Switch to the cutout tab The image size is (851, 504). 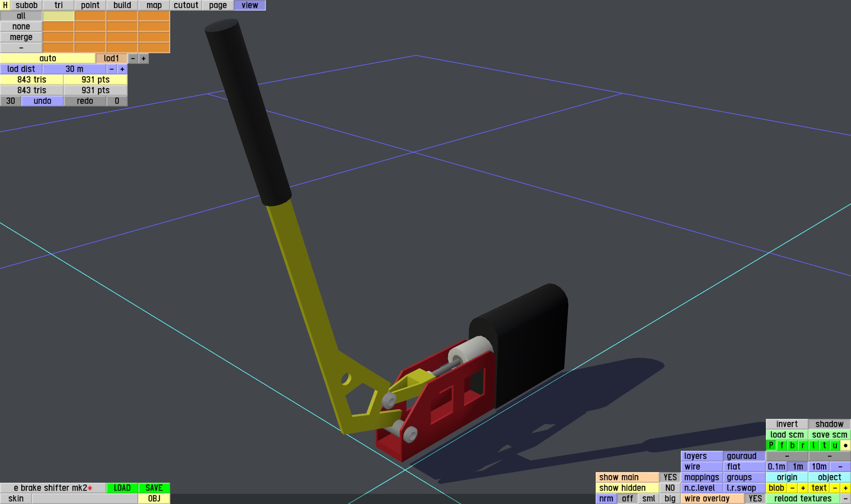[x=186, y=5]
